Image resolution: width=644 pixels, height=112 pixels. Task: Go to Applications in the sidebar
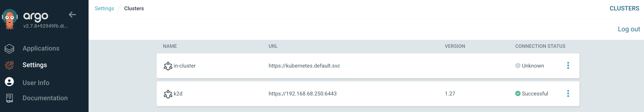[41, 48]
